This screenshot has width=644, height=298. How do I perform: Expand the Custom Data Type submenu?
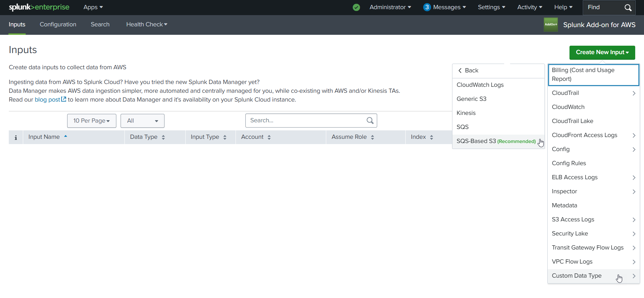pos(593,276)
